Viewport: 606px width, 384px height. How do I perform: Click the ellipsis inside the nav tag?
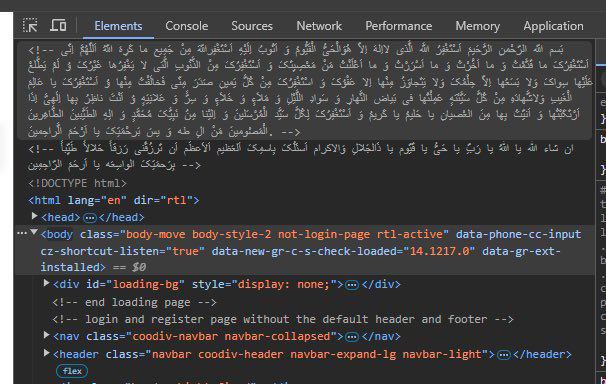[x=352, y=337]
